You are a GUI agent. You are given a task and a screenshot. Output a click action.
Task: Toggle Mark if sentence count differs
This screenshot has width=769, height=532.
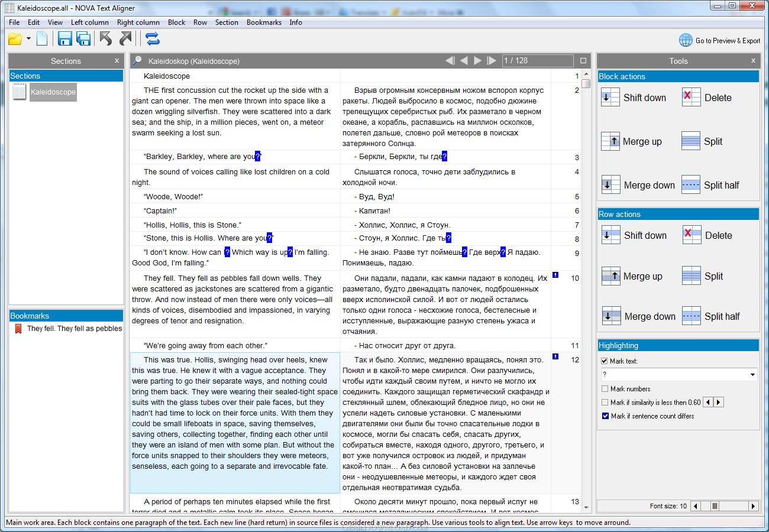605,416
